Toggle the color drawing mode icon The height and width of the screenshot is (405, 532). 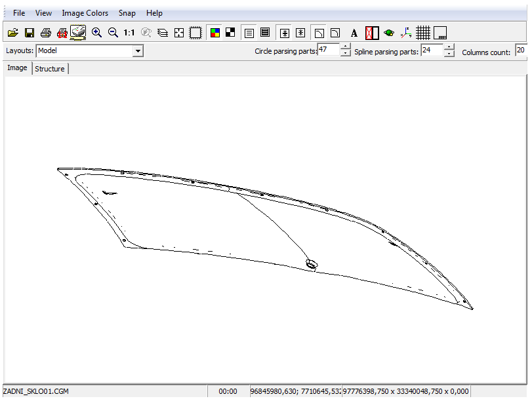tap(215, 33)
